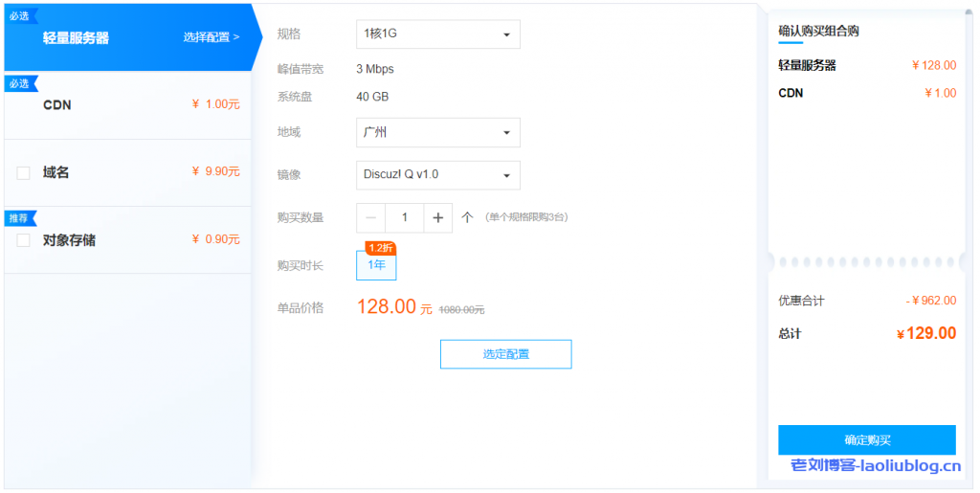Click the 3 Mbps peak bandwidth value

click(x=375, y=69)
